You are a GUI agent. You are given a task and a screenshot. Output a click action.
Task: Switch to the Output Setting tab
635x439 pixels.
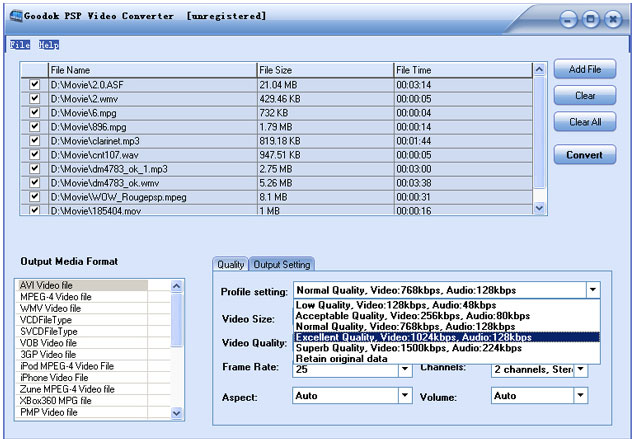point(281,264)
